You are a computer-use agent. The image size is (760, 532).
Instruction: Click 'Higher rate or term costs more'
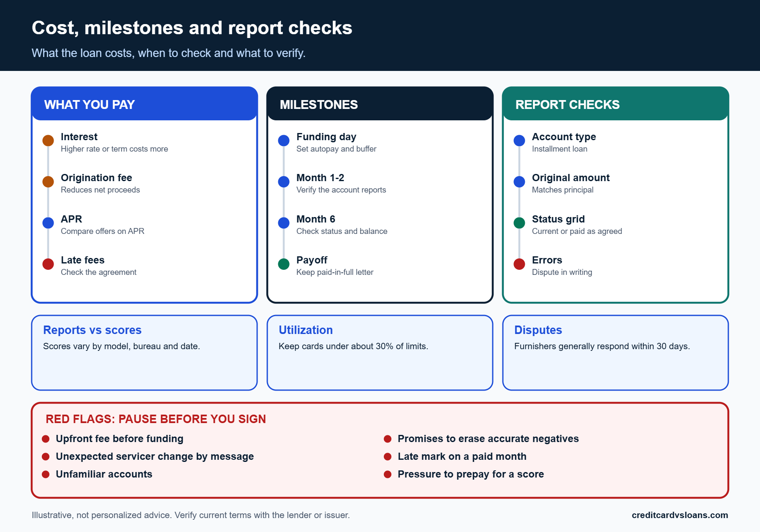pyautogui.click(x=114, y=149)
